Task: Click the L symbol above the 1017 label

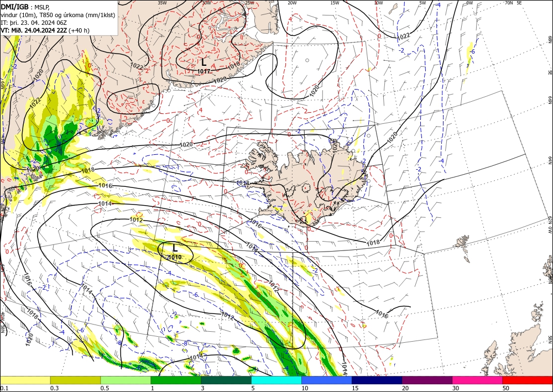Action: click(204, 62)
